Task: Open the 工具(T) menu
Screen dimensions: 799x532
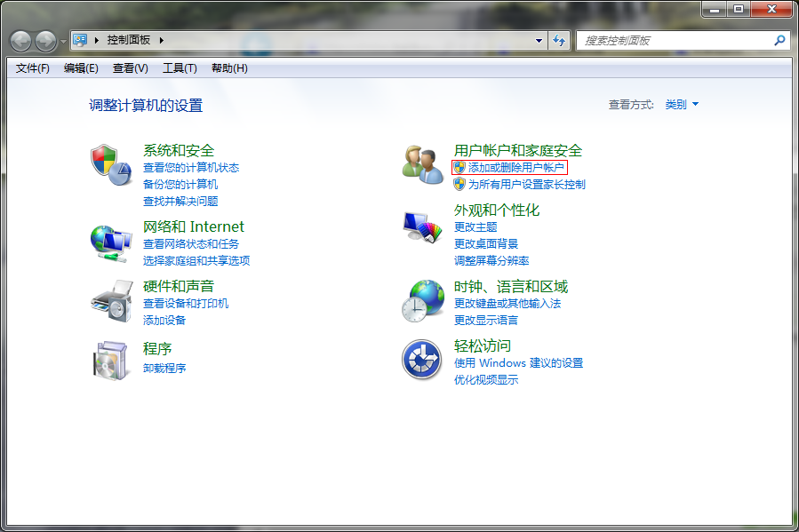Action: [180, 68]
